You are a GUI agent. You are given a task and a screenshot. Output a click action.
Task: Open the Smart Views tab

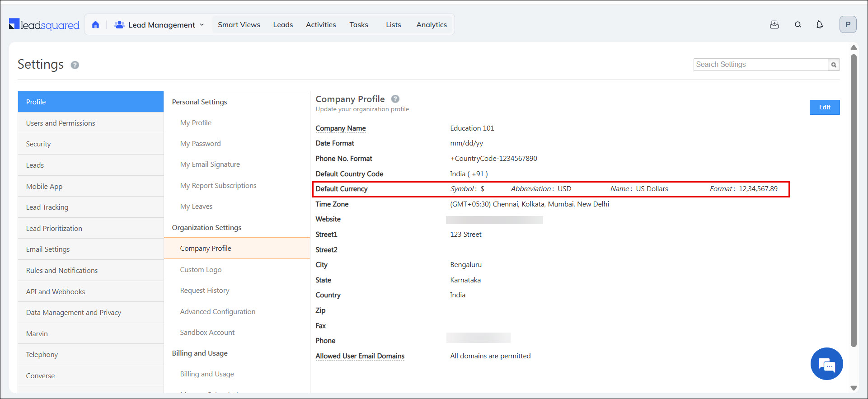pyautogui.click(x=239, y=25)
